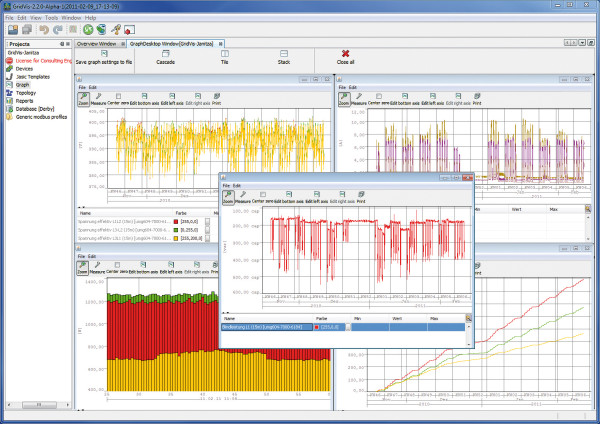Click red color swatch in center legend row

click(x=318, y=326)
